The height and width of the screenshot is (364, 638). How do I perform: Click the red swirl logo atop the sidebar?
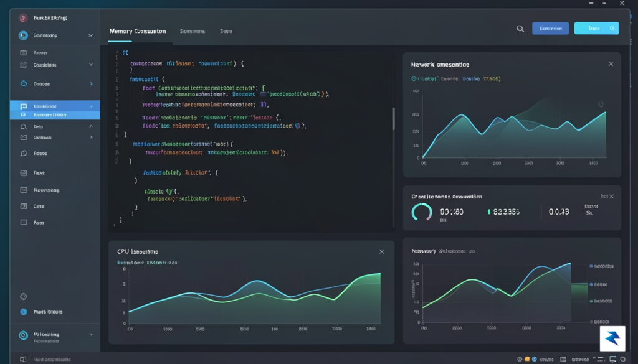23,18
